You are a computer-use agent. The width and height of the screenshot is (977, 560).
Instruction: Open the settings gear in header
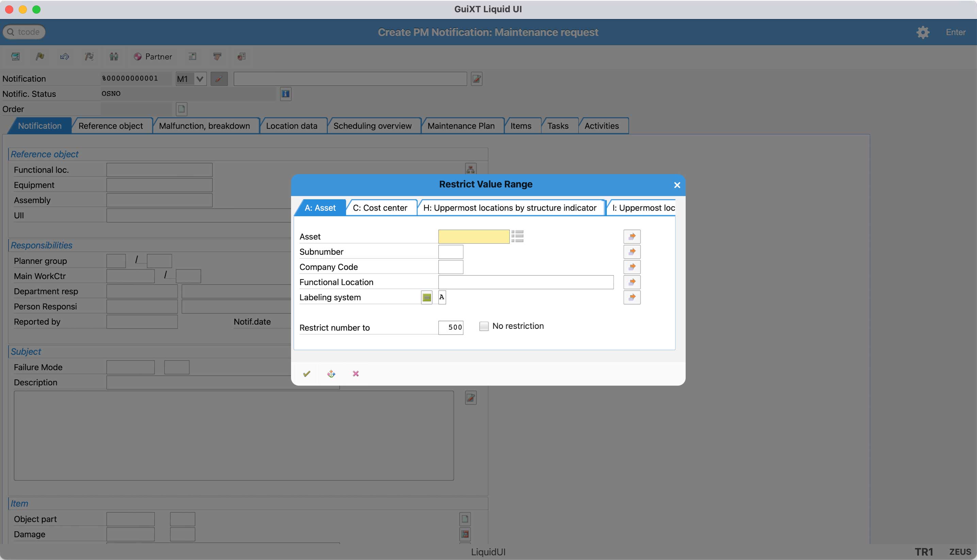point(922,32)
